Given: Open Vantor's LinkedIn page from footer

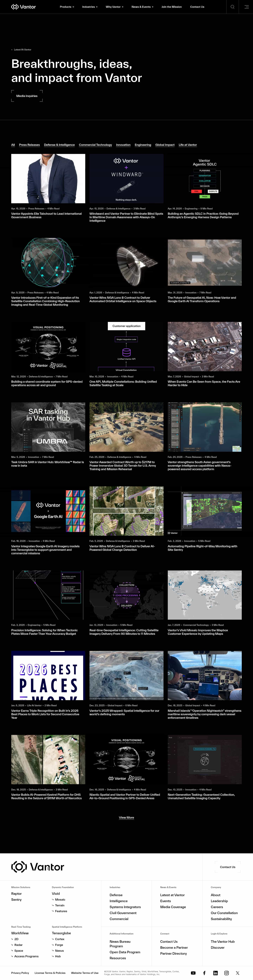Looking at the screenshot, I should click(x=215, y=973).
